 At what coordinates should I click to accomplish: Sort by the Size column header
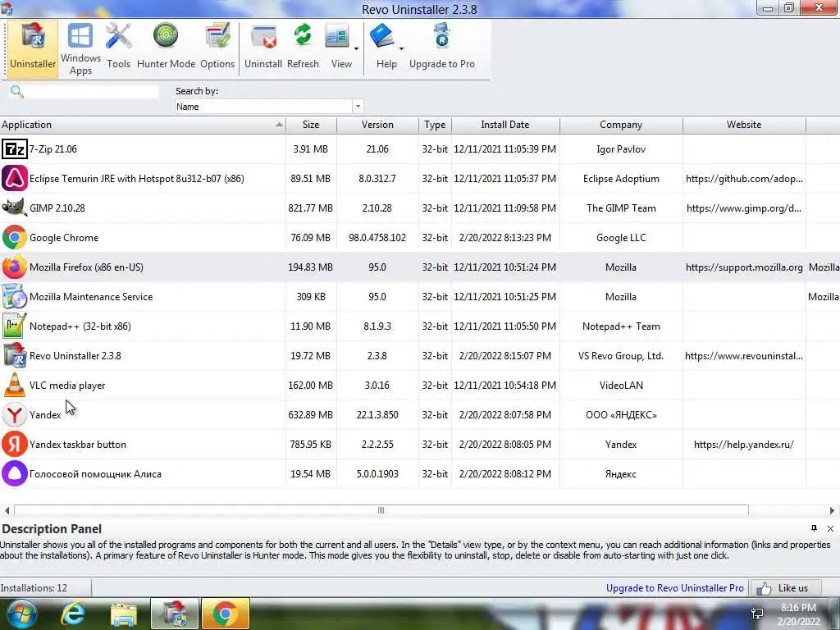(311, 125)
